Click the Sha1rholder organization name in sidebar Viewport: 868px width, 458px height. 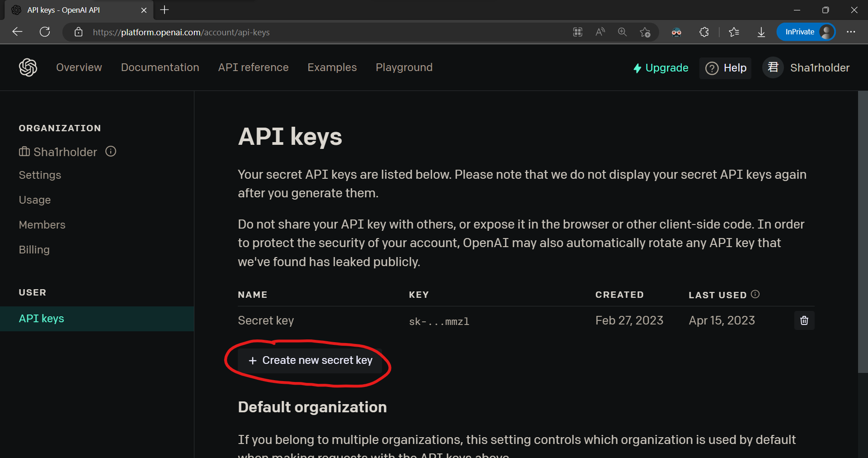pos(65,152)
